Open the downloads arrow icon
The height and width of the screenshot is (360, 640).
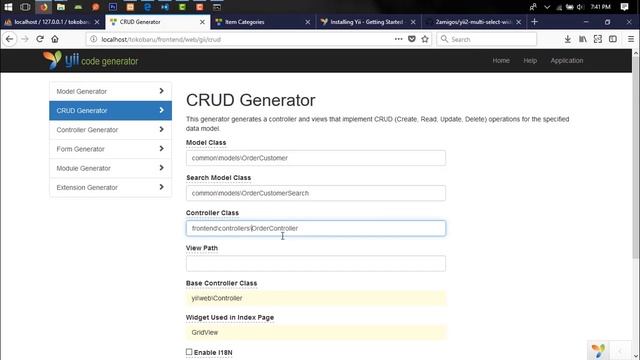point(567,39)
